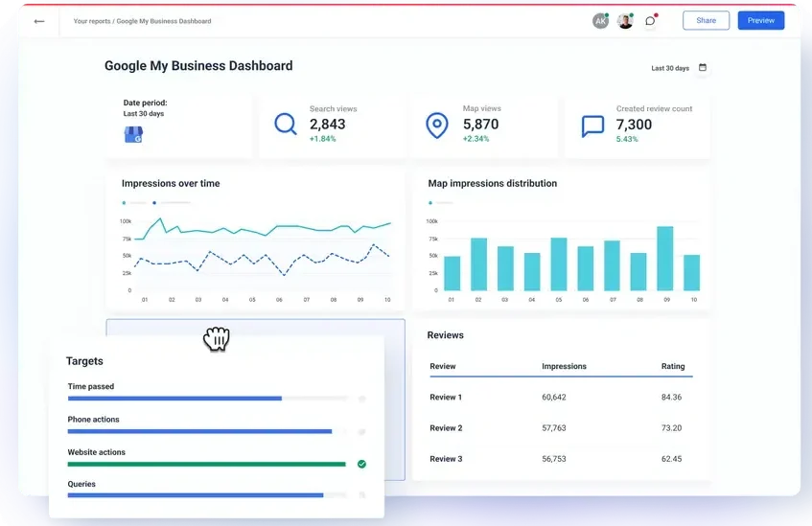Click the Phone actions progress bar
Viewport: 812px width, 526px height.
(207, 431)
